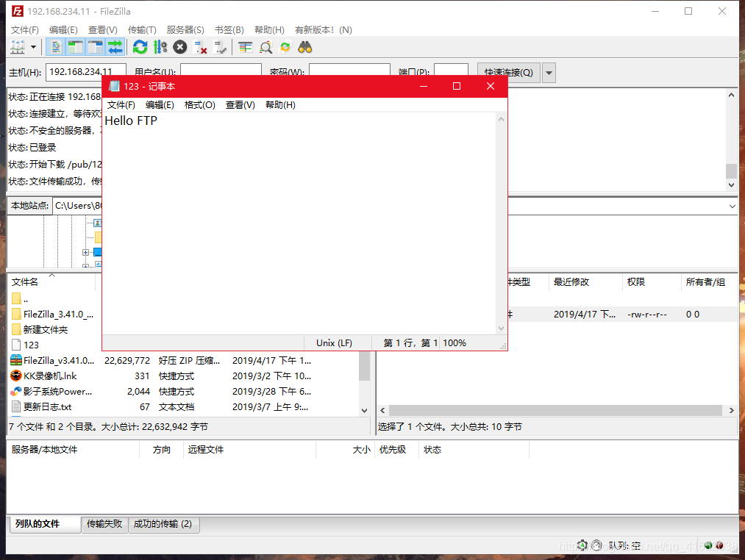Click the 端口 port input field
This screenshot has height=560, width=745.
(x=451, y=70)
